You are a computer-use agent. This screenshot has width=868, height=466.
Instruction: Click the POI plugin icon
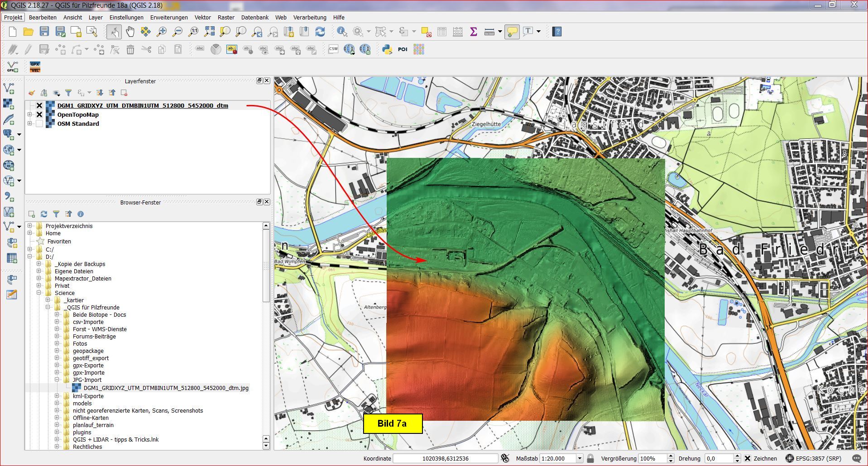(403, 49)
